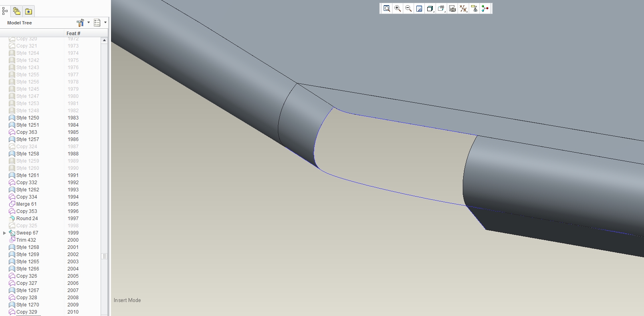Click feature number 2000 cell
The image size is (644, 316).
click(73, 240)
